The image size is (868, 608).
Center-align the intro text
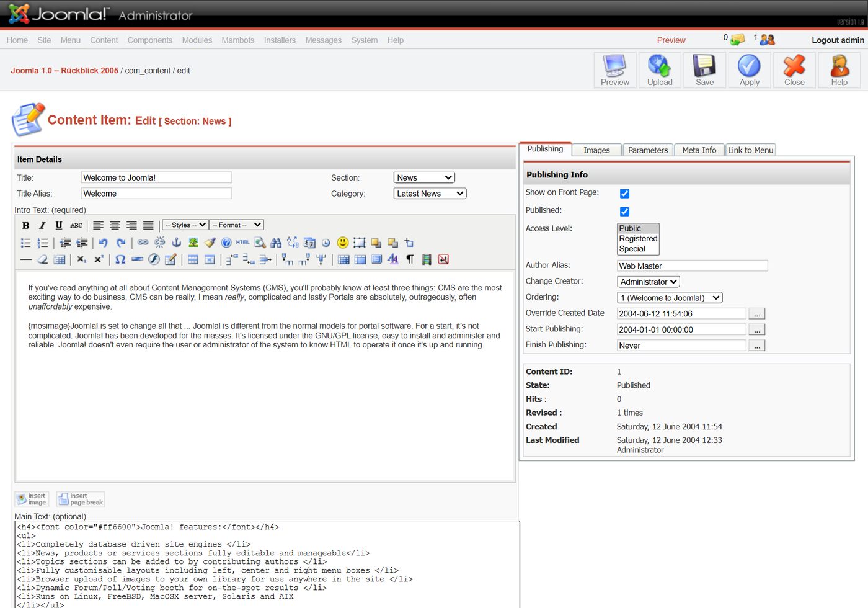[115, 225]
